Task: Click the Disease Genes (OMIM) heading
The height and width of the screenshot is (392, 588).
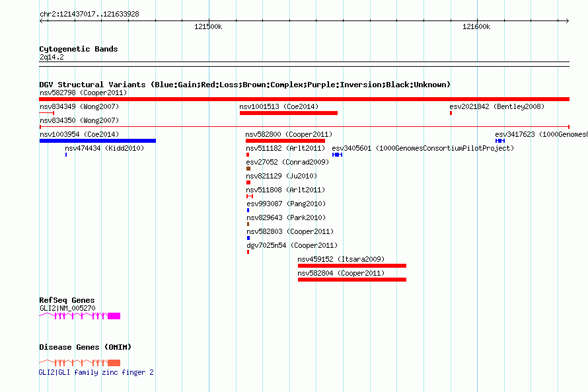Action: [x=85, y=347]
